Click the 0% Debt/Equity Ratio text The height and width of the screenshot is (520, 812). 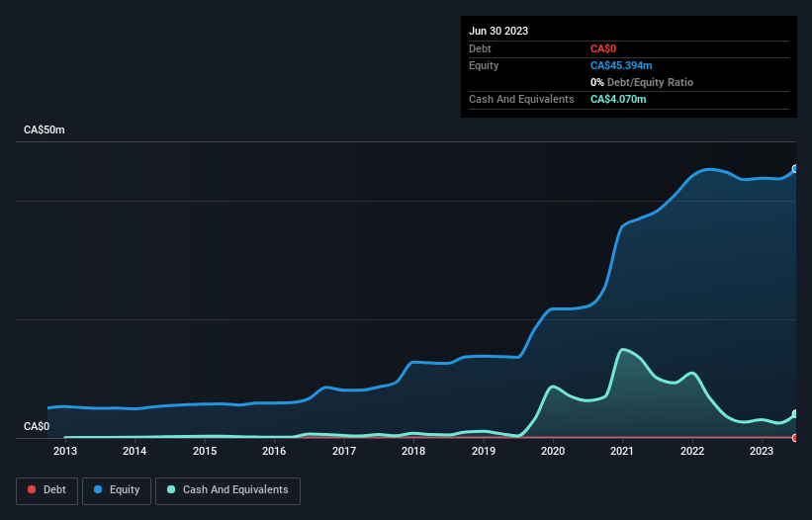tap(642, 82)
